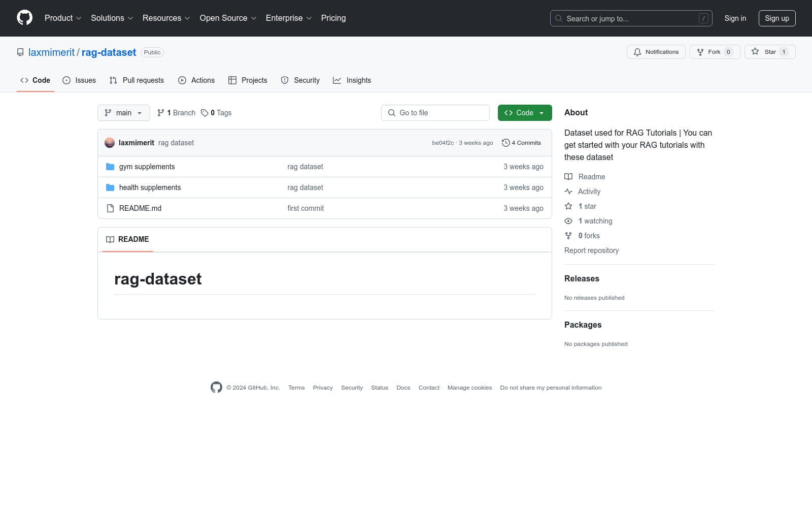
Task: Open the Terms footer link
Action: pos(296,388)
